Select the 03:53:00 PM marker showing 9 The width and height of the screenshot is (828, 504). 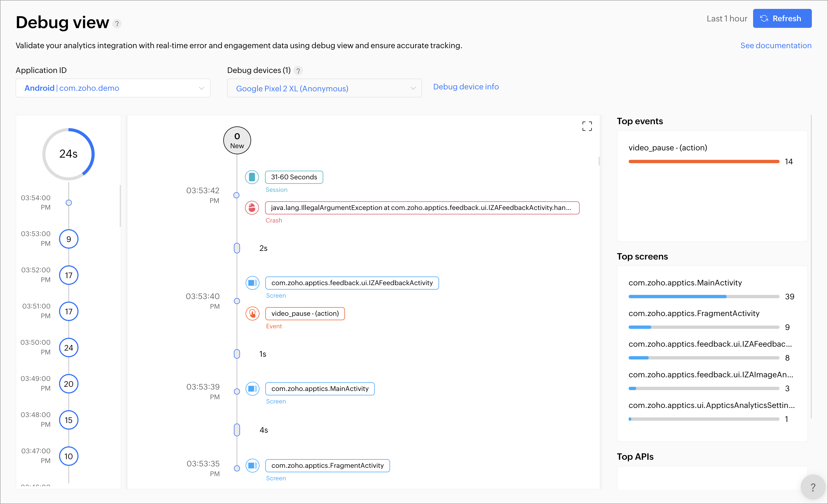coord(68,239)
